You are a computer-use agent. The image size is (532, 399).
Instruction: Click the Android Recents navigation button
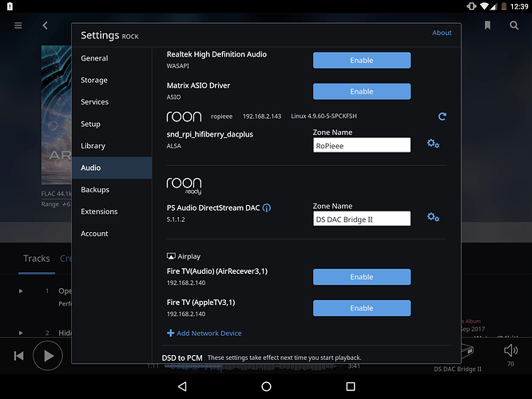351,386
